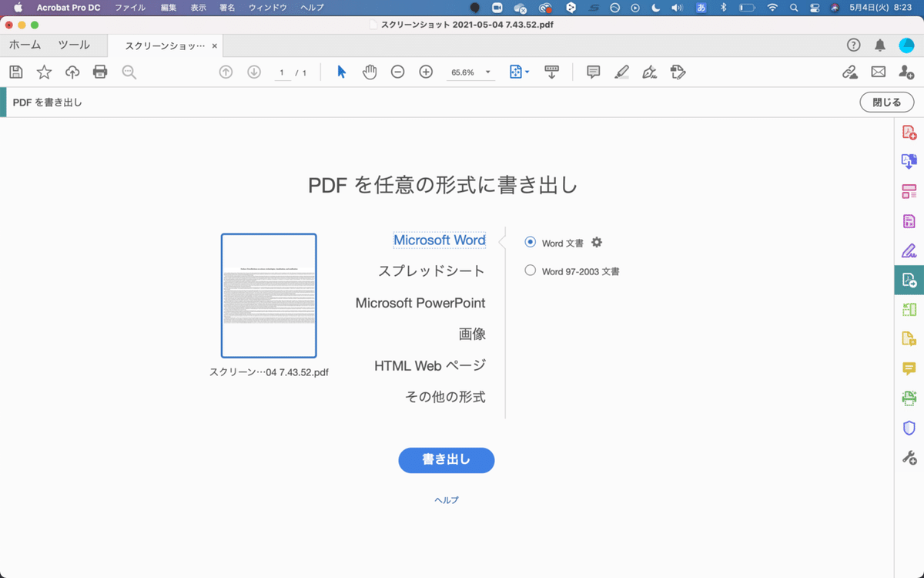Choose その他の形式 export option
This screenshot has height=578, width=924.
coord(445,397)
